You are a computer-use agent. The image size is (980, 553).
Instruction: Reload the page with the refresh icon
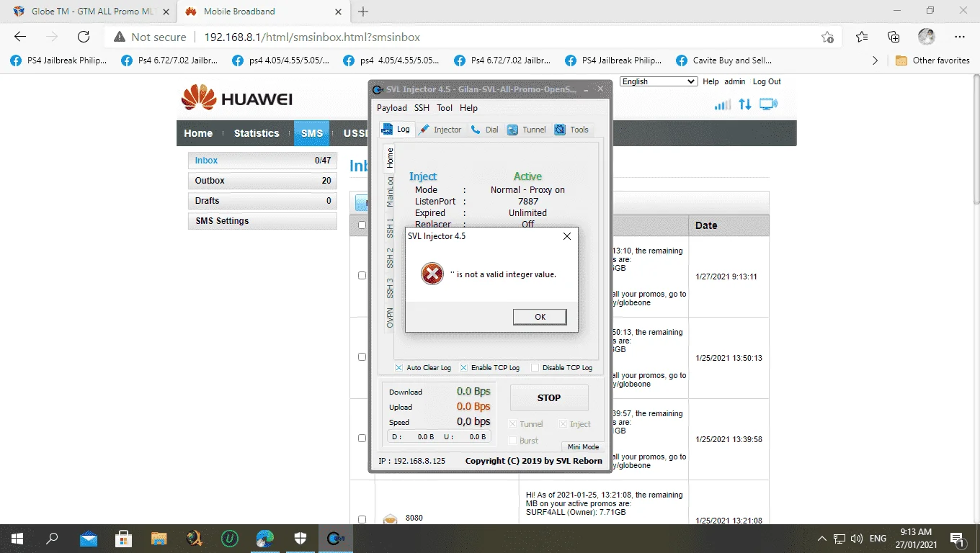click(x=84, y=37)
